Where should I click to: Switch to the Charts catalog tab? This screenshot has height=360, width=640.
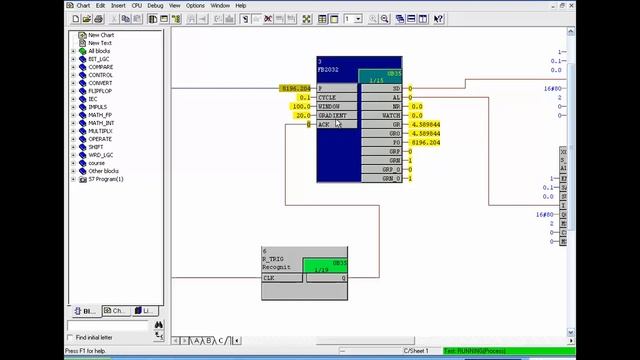pyautogui.click(x=116, y=311)
